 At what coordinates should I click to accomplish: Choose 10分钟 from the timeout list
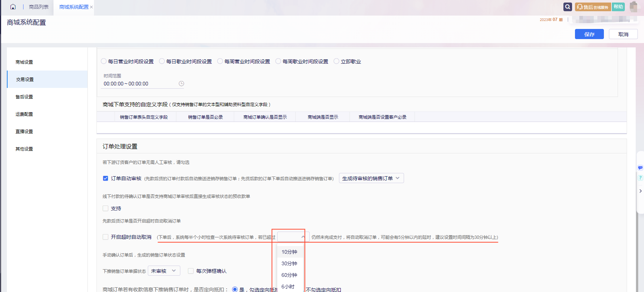click(x=289, y=252)
